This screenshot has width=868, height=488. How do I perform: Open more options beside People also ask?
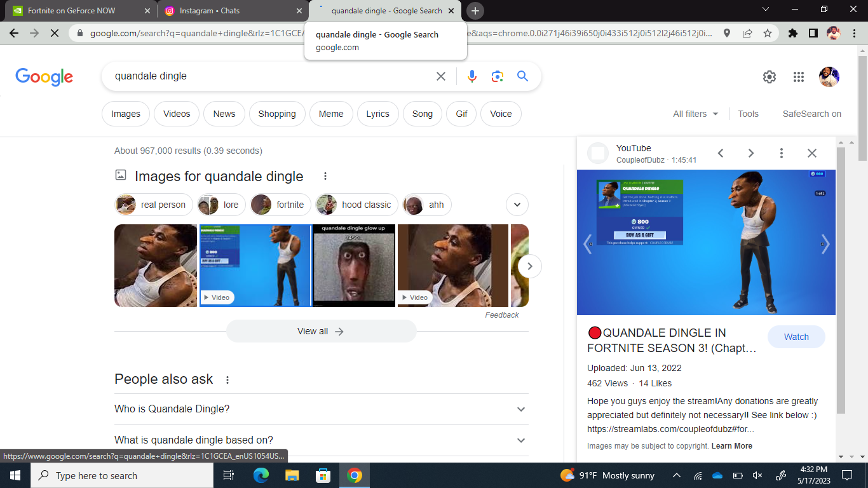pyautogui.click(x=227, y=379)
